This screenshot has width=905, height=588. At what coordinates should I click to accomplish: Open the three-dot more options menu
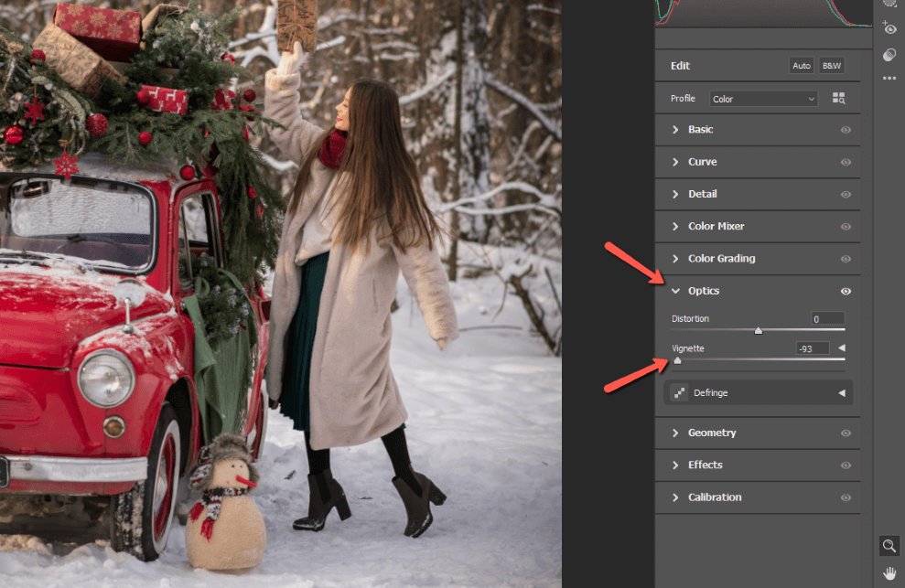pos(889,78)
